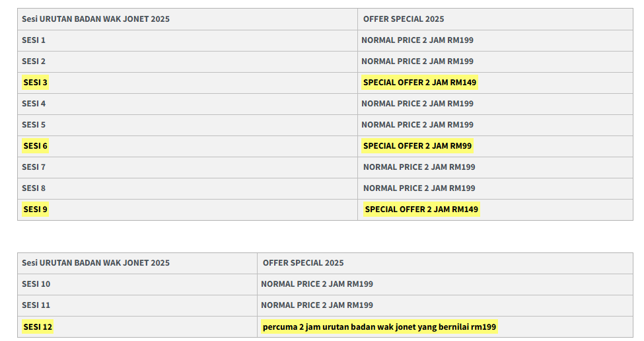Click the highlighted SESI 3 text
Screen dimensions: 644x341
click(36, 83)
